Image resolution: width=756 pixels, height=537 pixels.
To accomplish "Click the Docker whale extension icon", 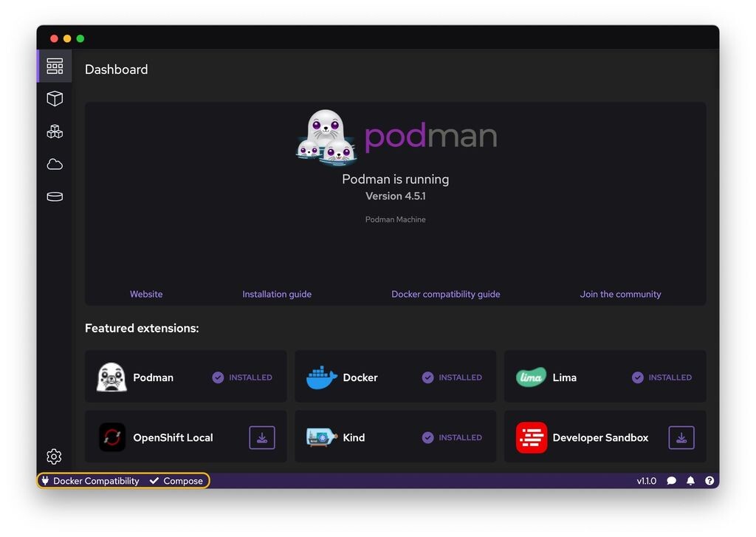I will pyautogui.click(x=322, y=377).
